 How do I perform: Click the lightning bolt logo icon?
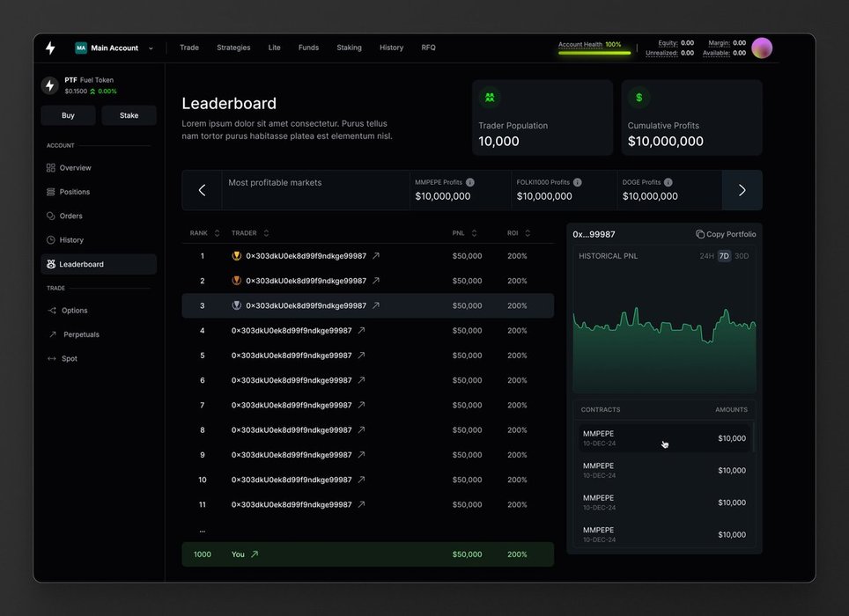click(x=50, y=48)
